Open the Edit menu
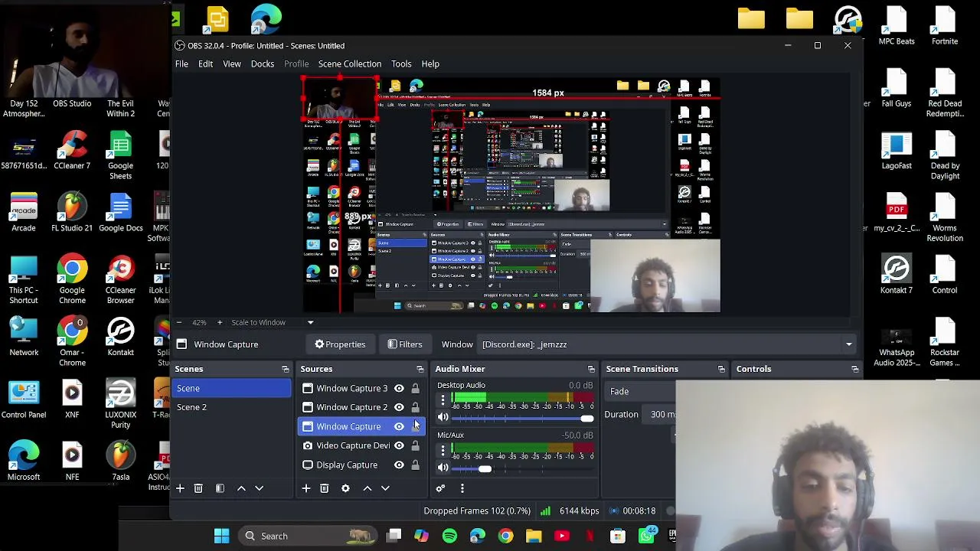The width and height of the screenshot is (980, 551). coord(205,64)
